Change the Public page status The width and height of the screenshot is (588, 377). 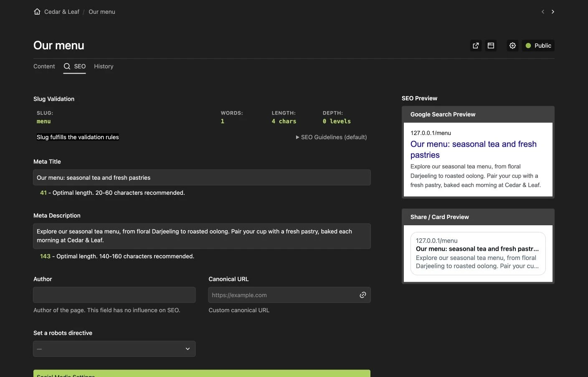click(538, 46)
